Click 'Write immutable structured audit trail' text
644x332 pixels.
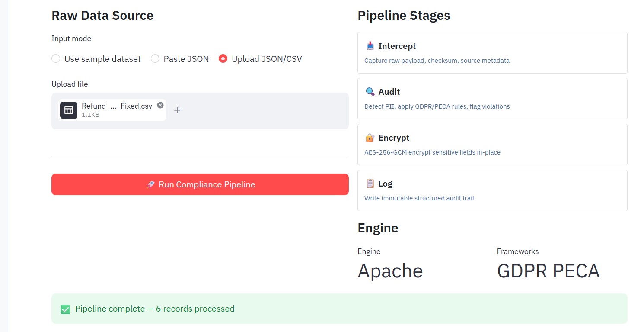pyautogui.click(x=419, y=198)
